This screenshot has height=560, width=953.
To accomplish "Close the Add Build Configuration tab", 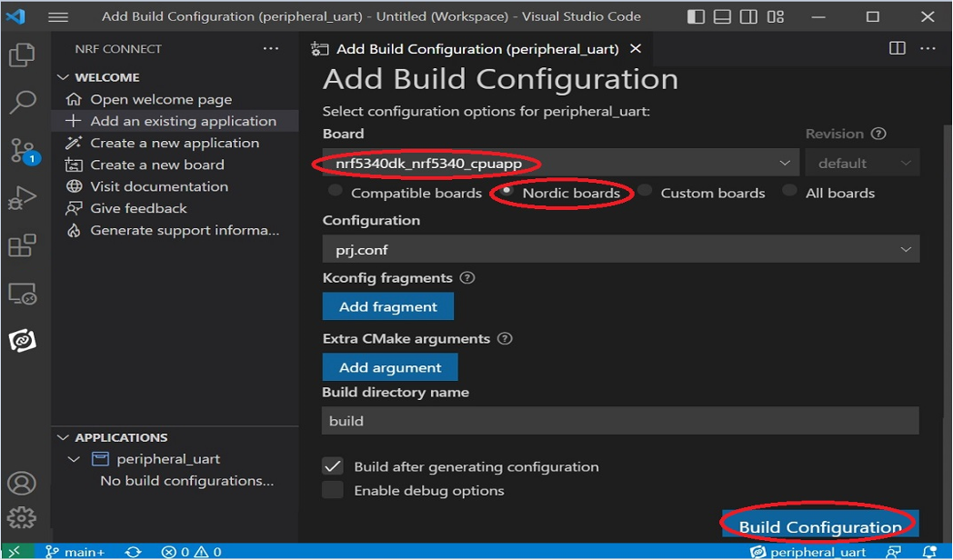I will point(636,49).
